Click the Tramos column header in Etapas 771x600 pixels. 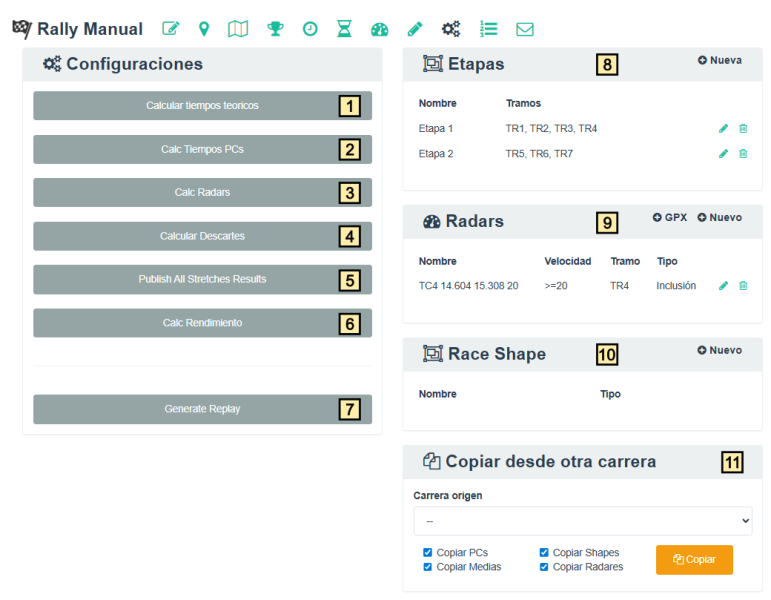click(523, 103)
